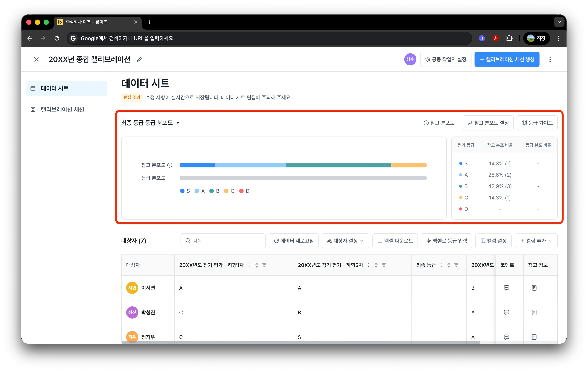Open 공동 작업자 설정
This screenshot has height=372, width=588.
(x=446, y=59)
